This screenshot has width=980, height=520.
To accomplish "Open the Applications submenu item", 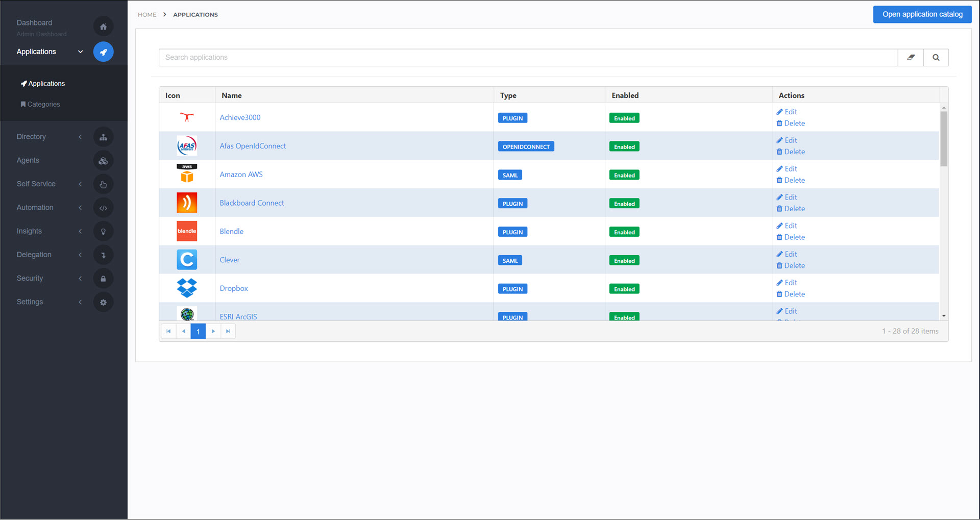I will (43, 84).
